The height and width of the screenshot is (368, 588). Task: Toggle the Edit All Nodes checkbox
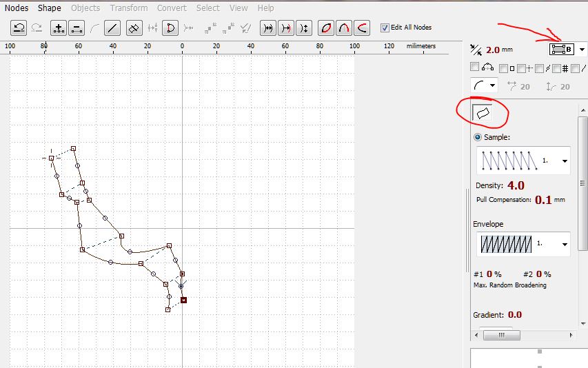point(385,28)
